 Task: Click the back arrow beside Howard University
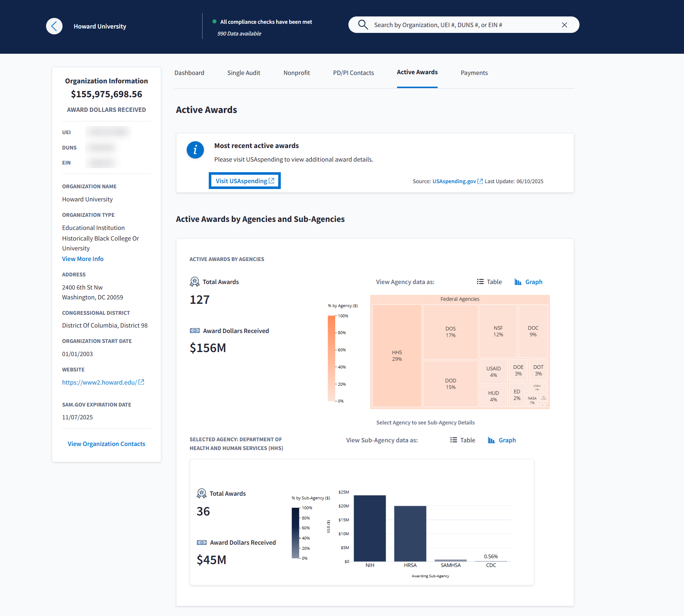54,26
